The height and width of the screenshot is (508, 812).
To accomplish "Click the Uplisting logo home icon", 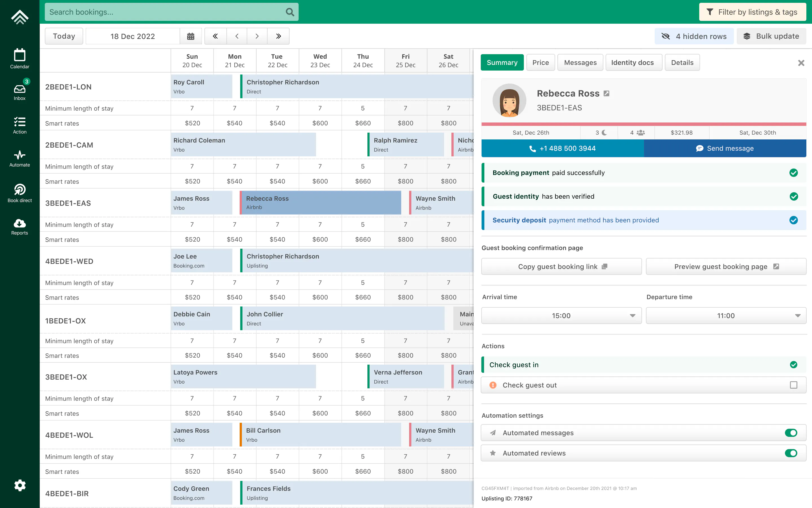I will tap(20, 17).
